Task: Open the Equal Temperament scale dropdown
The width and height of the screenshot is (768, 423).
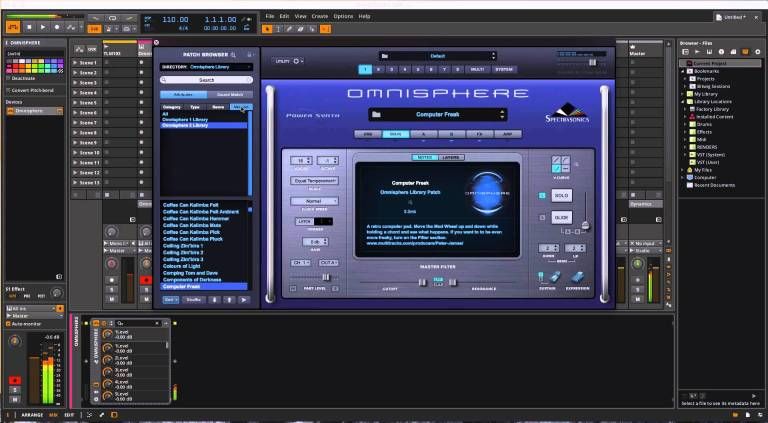Action: click(x=314, y=181)
